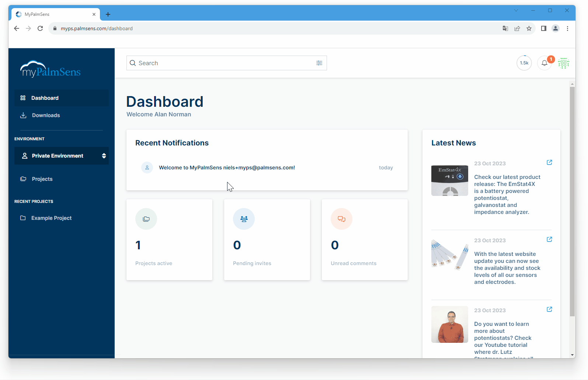Image resolution: width=588 pixels, height=380 pixels.
Task: Click the welcome notification avatar icon
Action: click(147, 168)
